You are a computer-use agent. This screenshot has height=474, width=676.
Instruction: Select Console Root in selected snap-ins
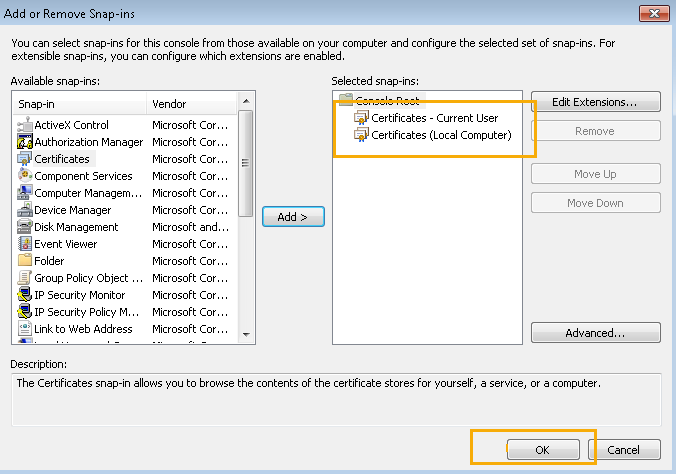(x=387, y=100)
